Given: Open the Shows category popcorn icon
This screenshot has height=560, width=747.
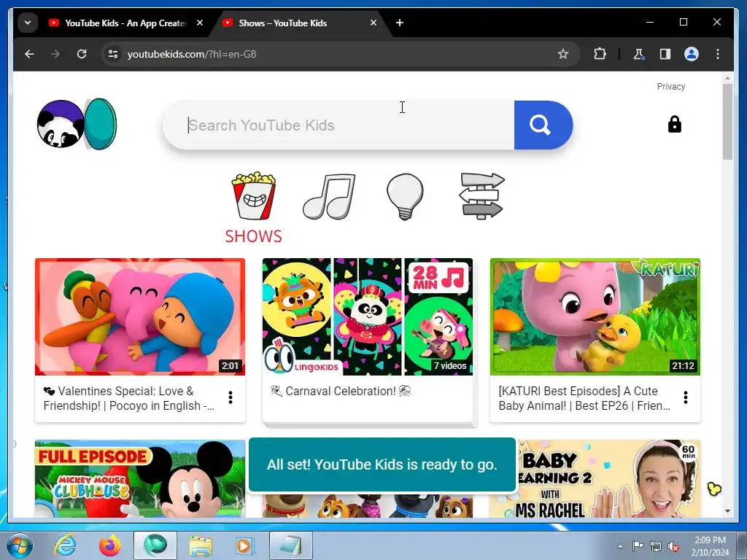Looking at the screenshot, I should point(253,195).
